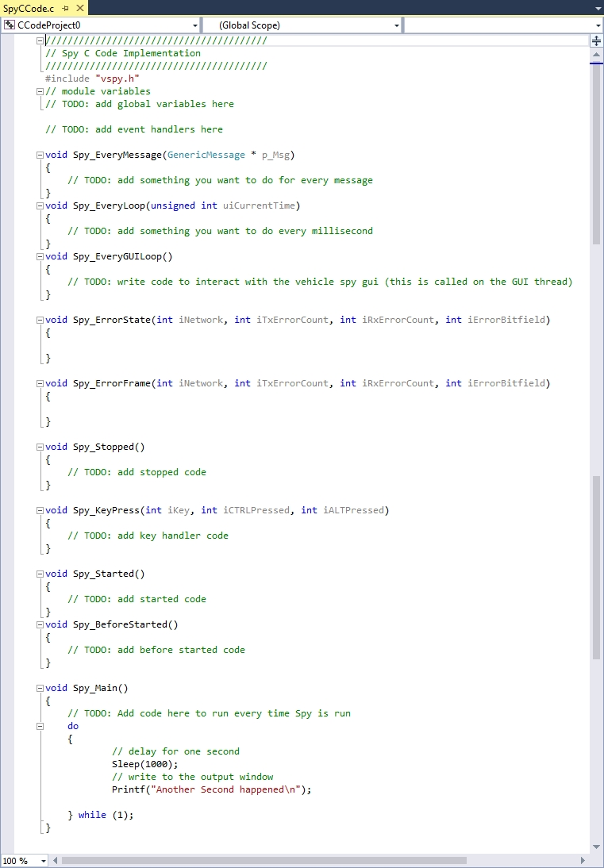Click the horizontal scrollbar right arrow
The width and height of the screenshot is (604, 868).
pos(583,861)
